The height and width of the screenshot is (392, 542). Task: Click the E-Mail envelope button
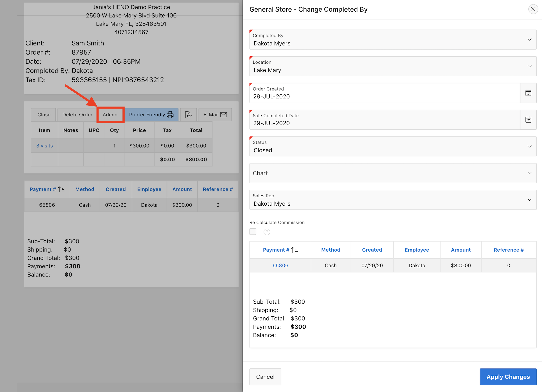click(x=215, y=115)
